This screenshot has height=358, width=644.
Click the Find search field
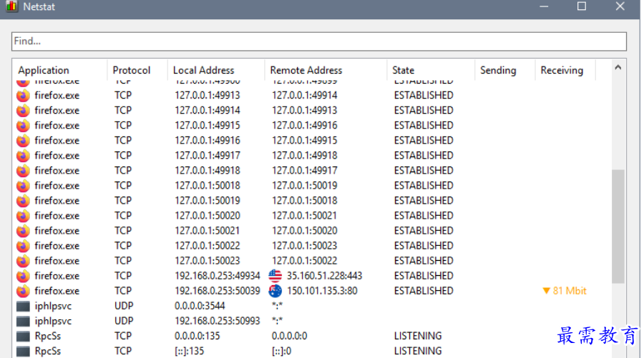click(x=318, y=41)
